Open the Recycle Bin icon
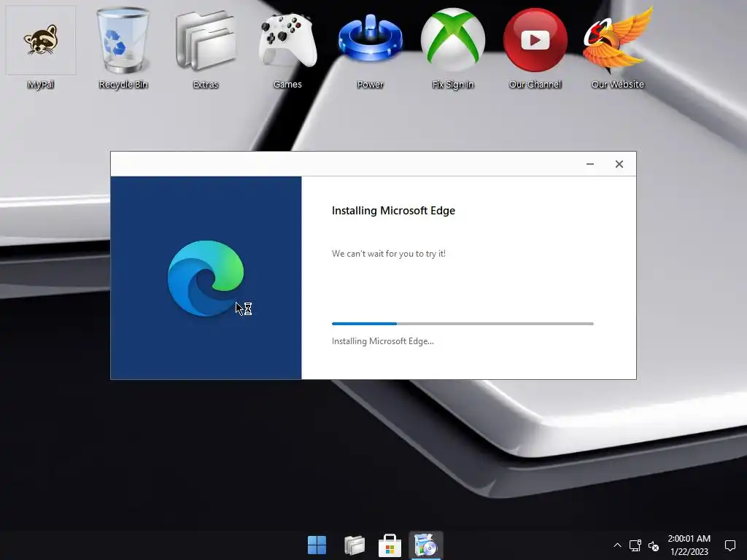Image resolution: width=747 pixels, height=560 pixels. pos(123,47)
